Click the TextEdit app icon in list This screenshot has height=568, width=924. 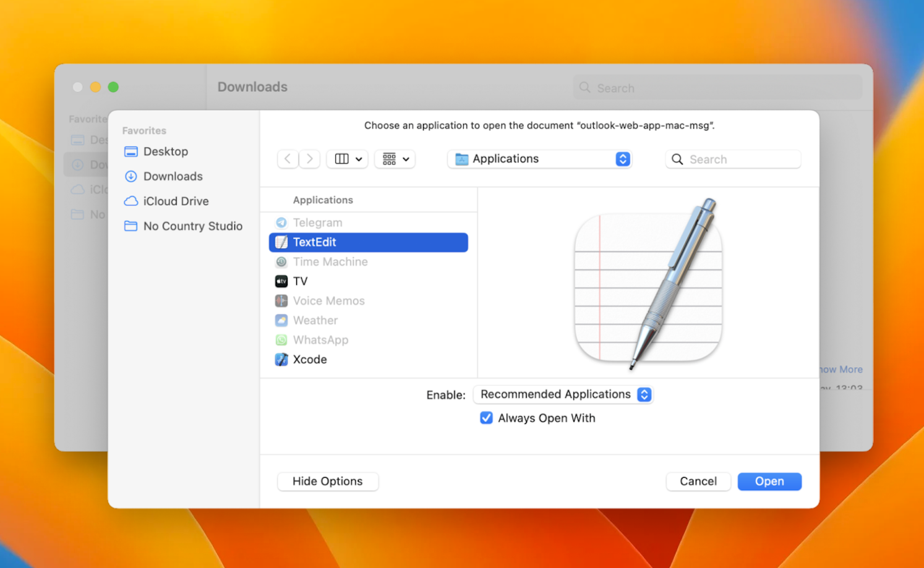281,242
